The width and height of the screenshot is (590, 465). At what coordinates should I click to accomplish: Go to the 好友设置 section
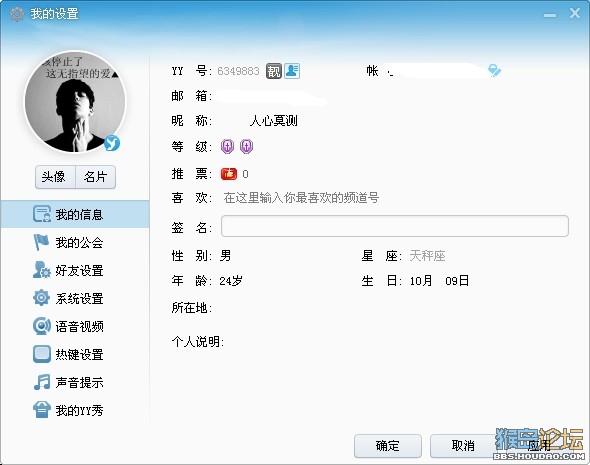75,270
